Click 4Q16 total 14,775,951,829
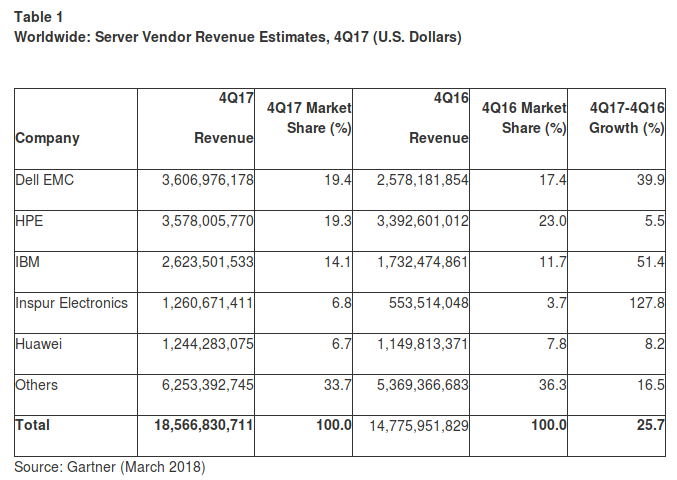 pyautogui.click(x=419, y=426)
